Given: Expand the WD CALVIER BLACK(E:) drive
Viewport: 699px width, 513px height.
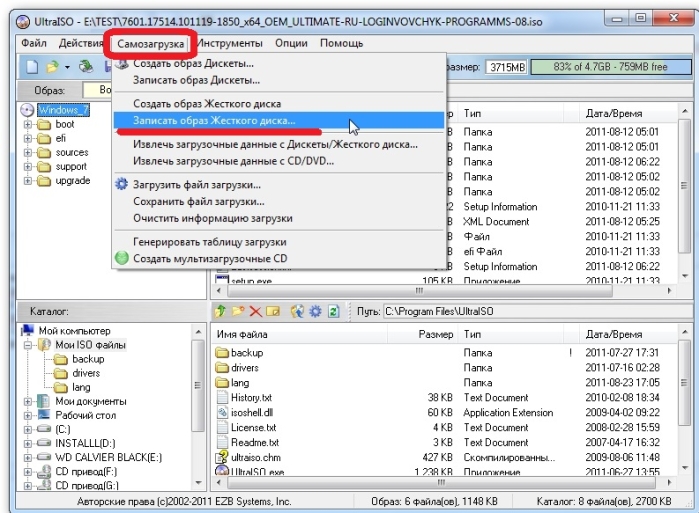Looking at the screenshot, I should point(28,457).
